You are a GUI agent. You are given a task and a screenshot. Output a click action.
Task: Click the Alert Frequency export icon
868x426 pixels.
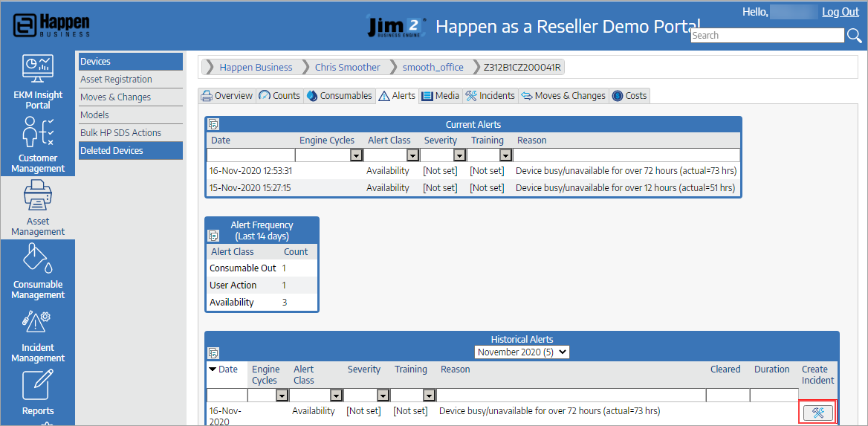(x=213, y=236)
